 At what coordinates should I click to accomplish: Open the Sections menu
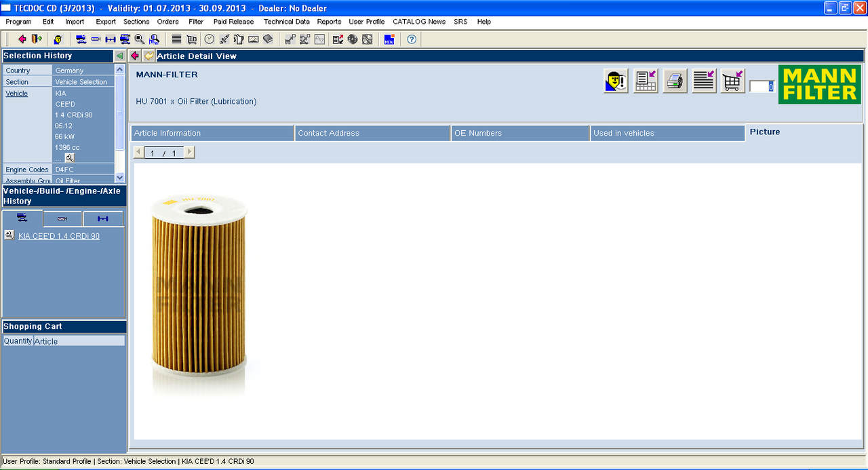[136, 22]
